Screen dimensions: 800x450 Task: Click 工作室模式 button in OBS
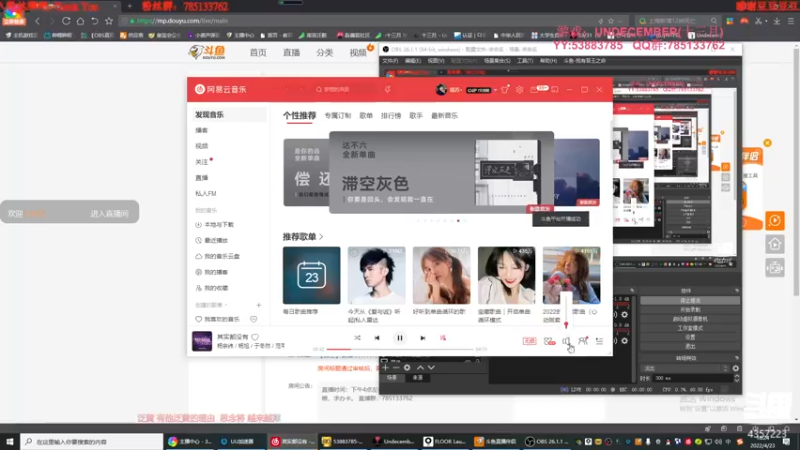690,328
